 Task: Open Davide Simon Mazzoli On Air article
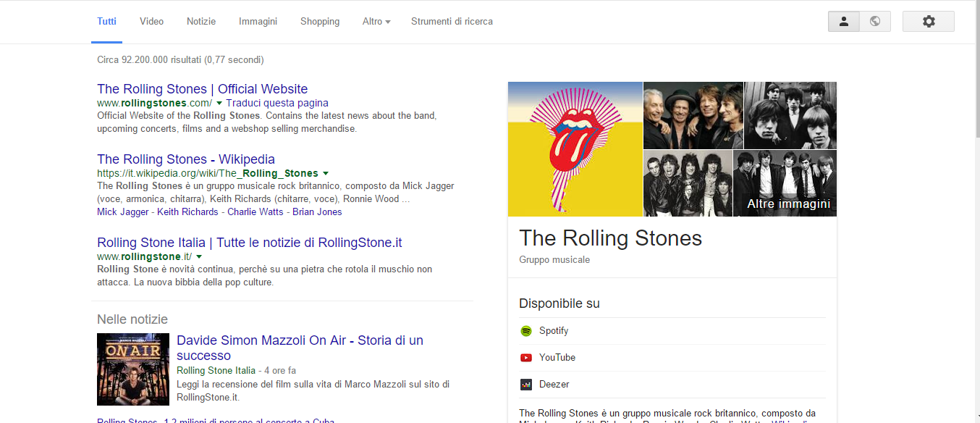pyautogui.click(x=300, y=348)
